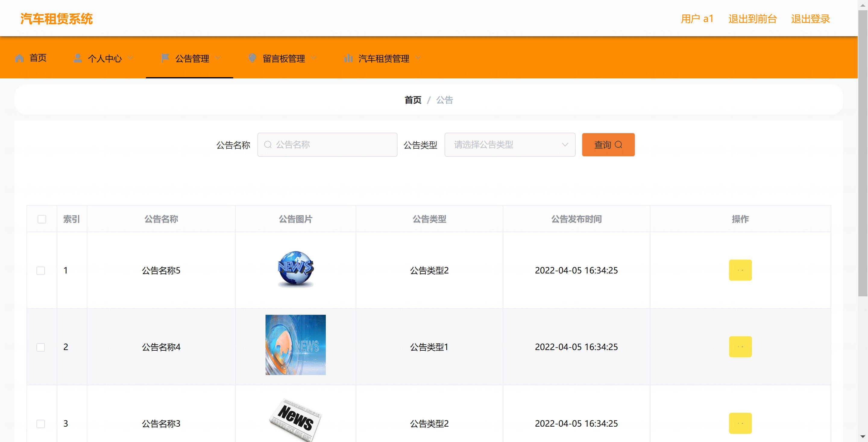Expand the 留言板管理 menu chevron
The height and width of the screenshot is (442, 868).
click(x=314, y=58)
